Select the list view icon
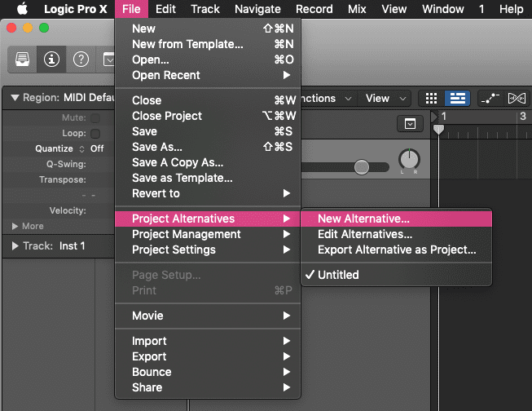 pyautogui.click(x=456, y=98)
